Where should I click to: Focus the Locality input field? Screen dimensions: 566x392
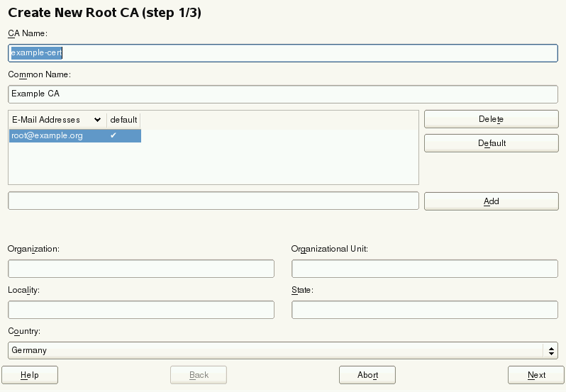(140, 310)
